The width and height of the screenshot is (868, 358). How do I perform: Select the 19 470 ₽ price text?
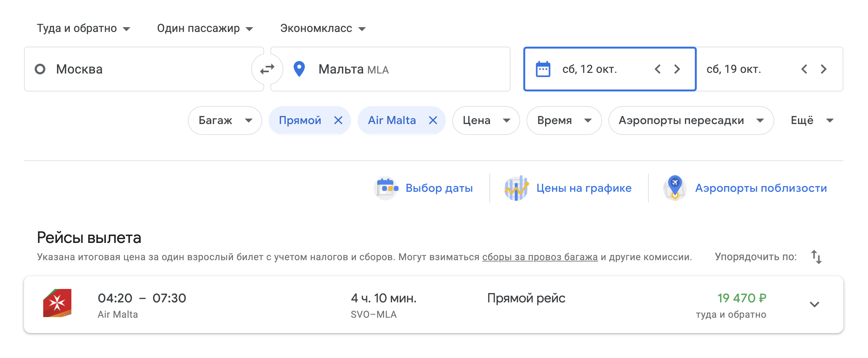coord(742,298)
